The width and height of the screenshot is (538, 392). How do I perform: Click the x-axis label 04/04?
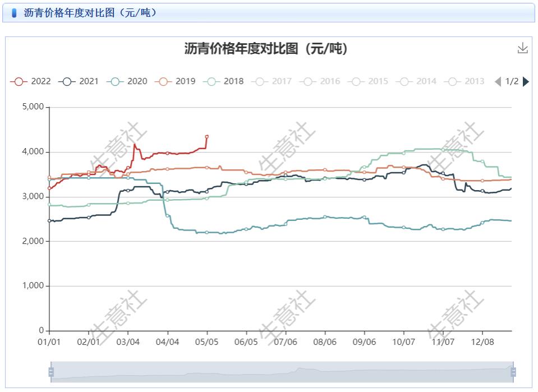[167, 342]
